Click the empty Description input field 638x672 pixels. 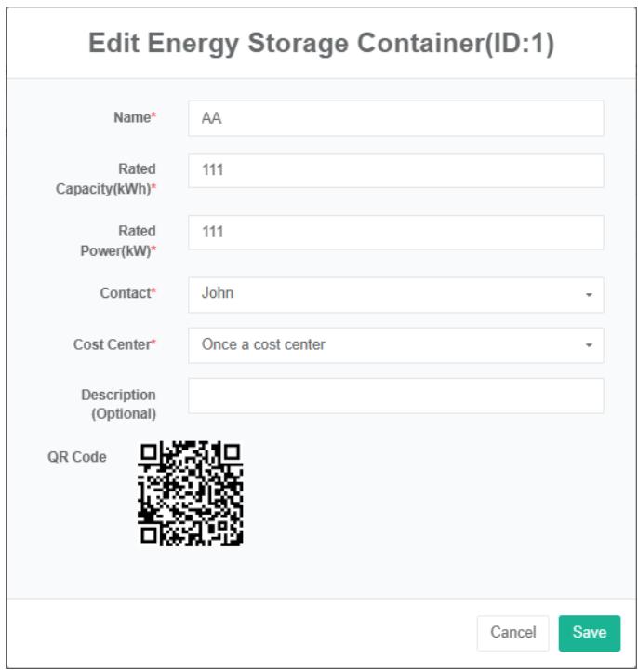395,396
